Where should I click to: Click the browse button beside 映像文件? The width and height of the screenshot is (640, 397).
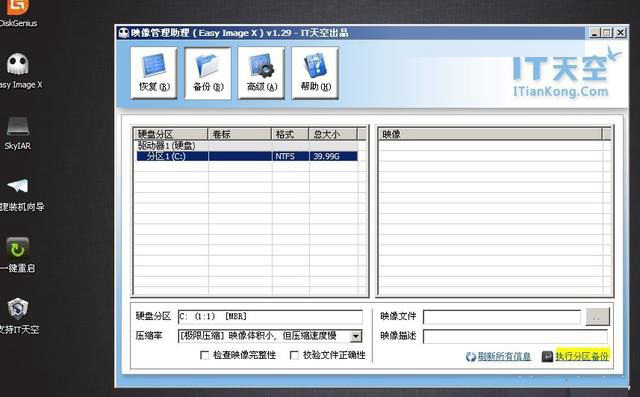pos(598,317)
